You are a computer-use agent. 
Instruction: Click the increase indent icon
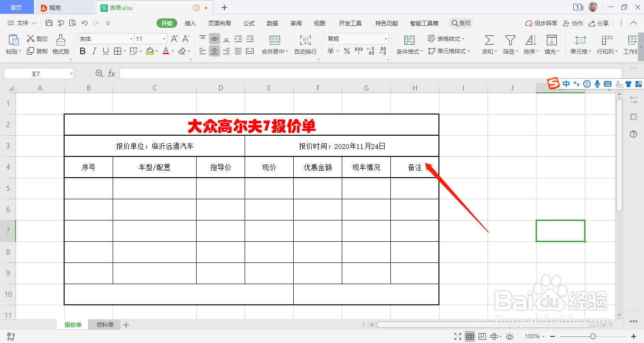250,39
